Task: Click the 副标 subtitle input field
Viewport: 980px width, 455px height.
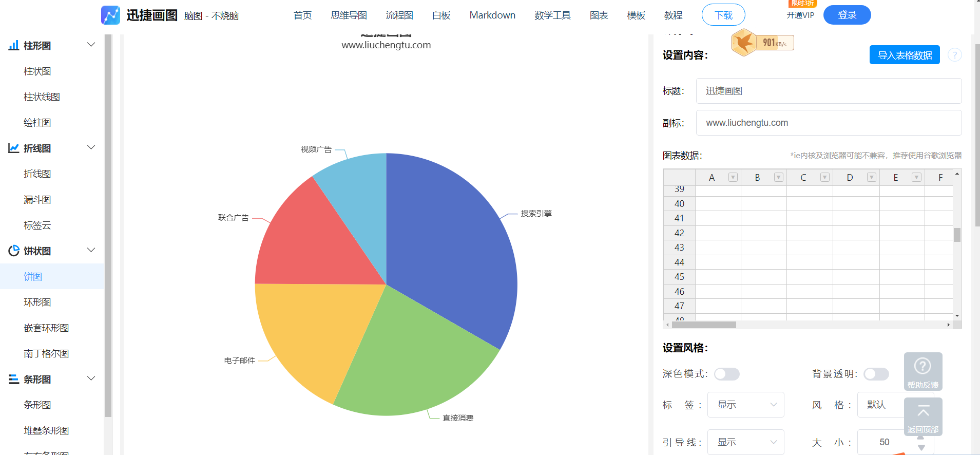Action: coord(829,123)
